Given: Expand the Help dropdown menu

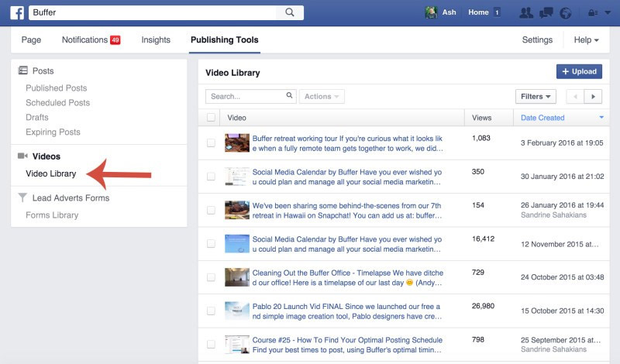Looking at the screenshot, I should pyautogui.click(x=586, y=40).
